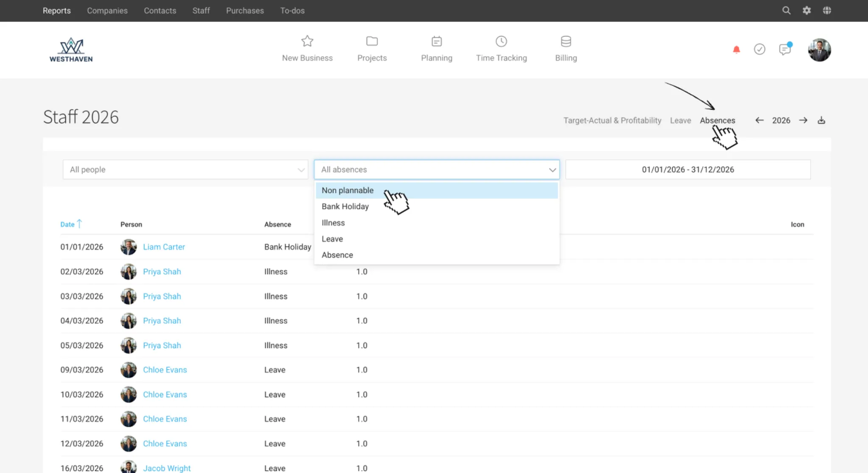
Task: Open the Staff menu
Action: (201, 11)
